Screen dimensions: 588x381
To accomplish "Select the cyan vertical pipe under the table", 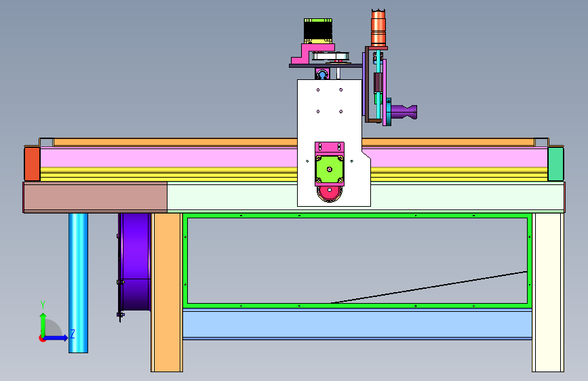I will pos(78,283).
